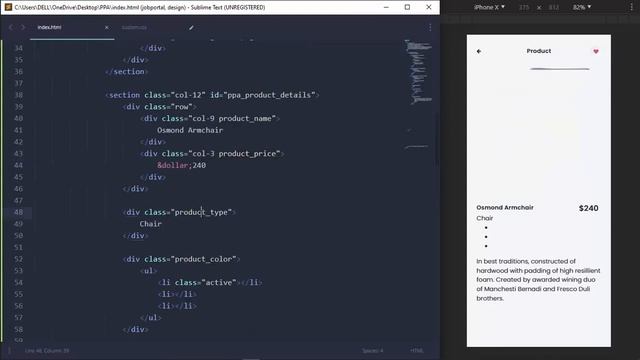Click line number 48 in the gutter

[x=18, y=212]
